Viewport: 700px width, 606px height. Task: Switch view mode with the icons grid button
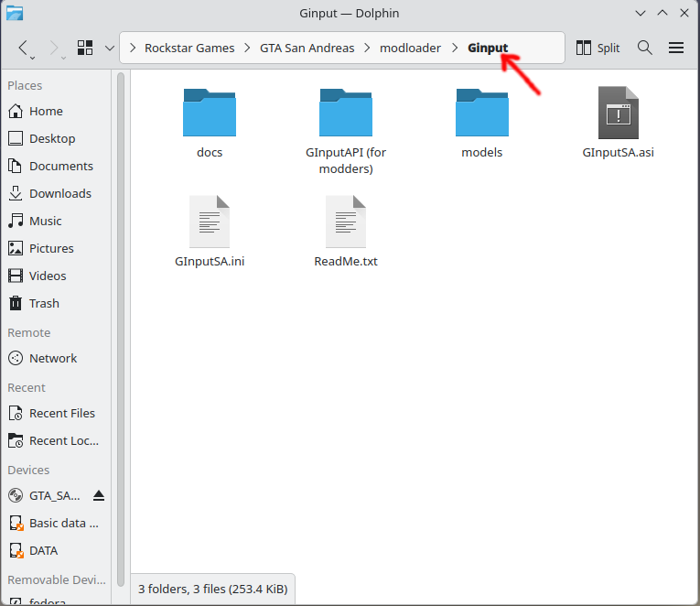click(x=85, y=48)
